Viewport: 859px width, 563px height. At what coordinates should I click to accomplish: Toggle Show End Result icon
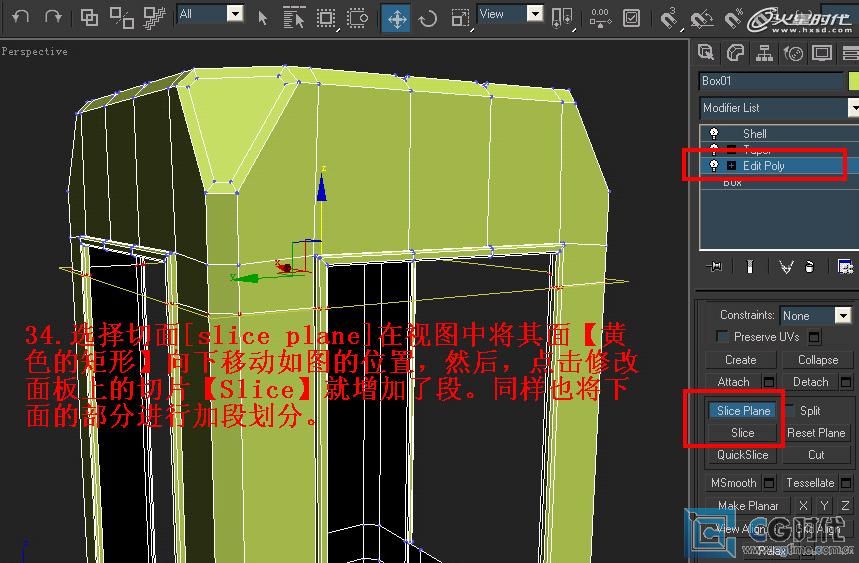tap(750, 267)
